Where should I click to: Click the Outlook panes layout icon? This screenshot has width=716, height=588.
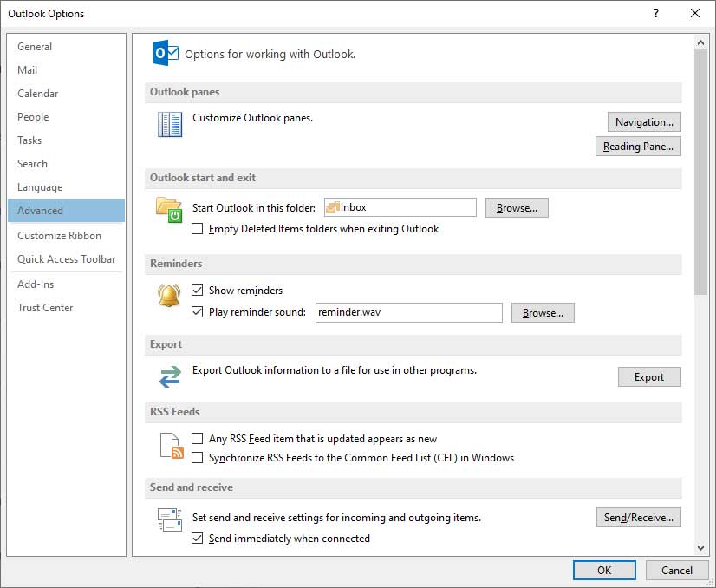[x=170, y=124]
